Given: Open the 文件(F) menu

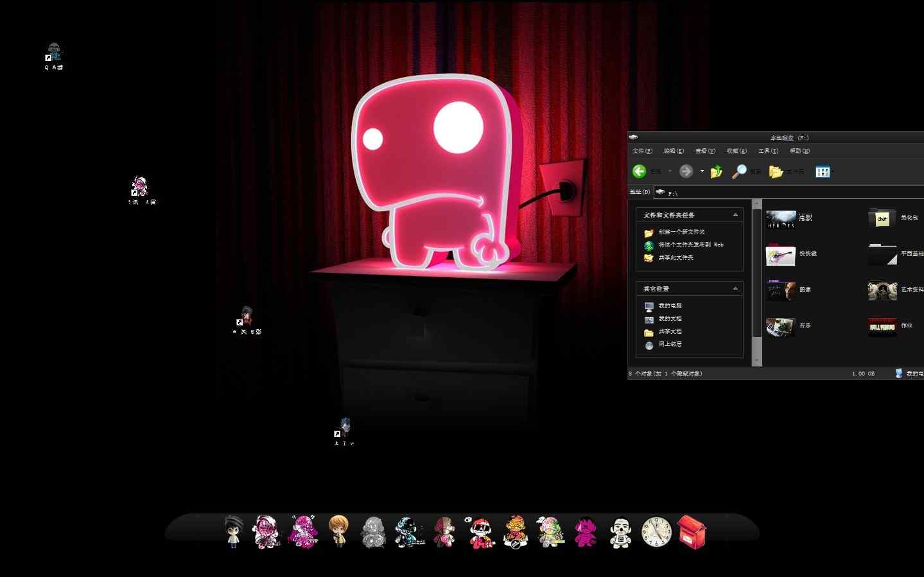Looking at the screenshot, I should [x=642, y=151].
